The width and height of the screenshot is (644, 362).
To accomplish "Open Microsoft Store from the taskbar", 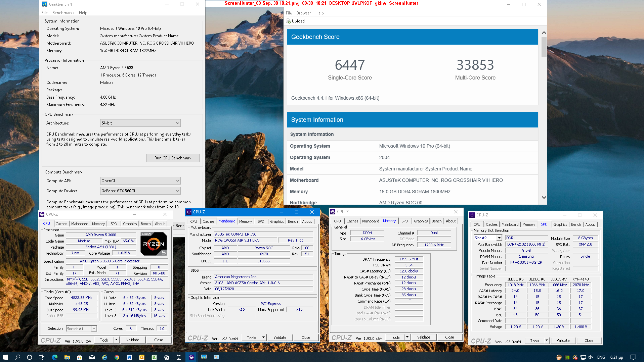I will coord(80,357).
